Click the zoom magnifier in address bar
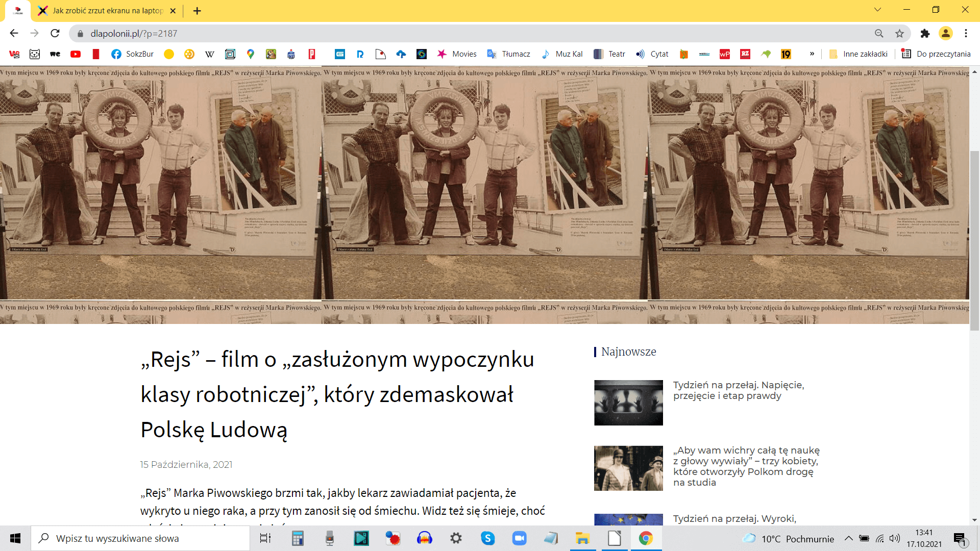The image size is (980, 551). [879, 33]
